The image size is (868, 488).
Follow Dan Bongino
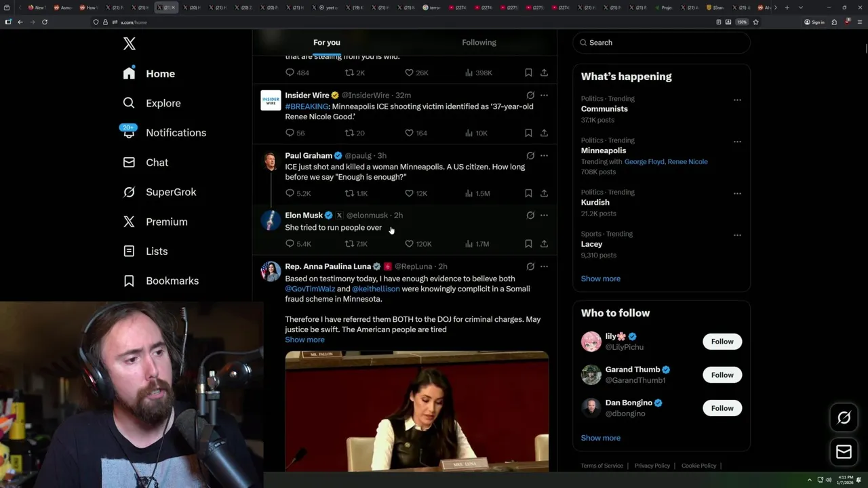[722, 408]
